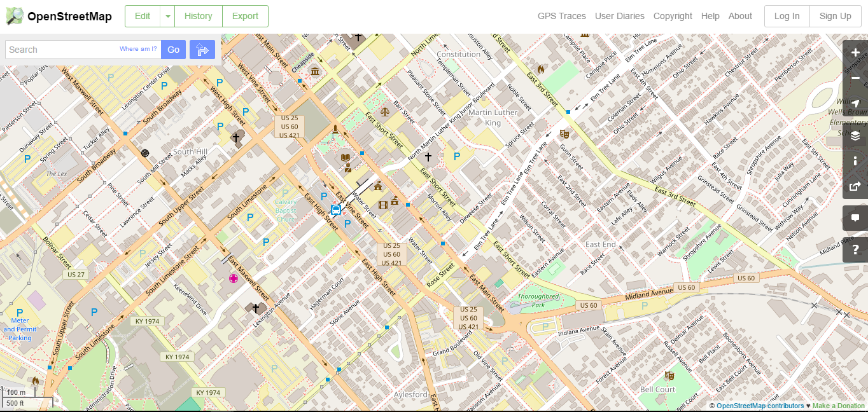Click the cinema film icon near Water Street
Image resolution: width=868 pixels, height=412 pixels.
coord(382,205)
